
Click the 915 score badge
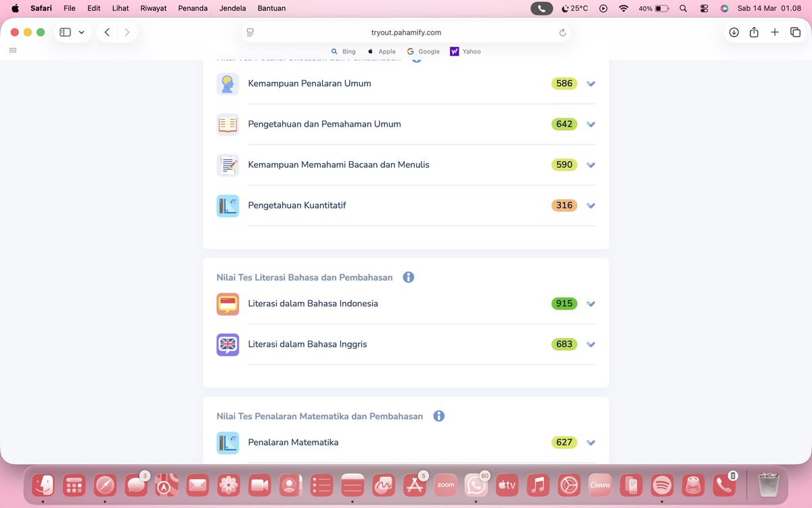coord(564,303)
